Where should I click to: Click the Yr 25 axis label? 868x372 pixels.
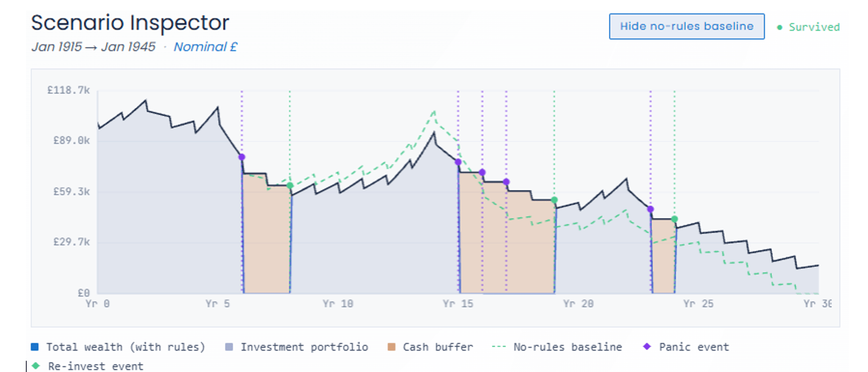tap(699, 304)
